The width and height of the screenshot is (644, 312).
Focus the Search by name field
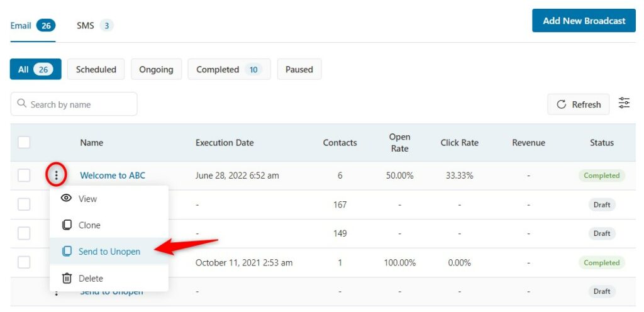74,104
